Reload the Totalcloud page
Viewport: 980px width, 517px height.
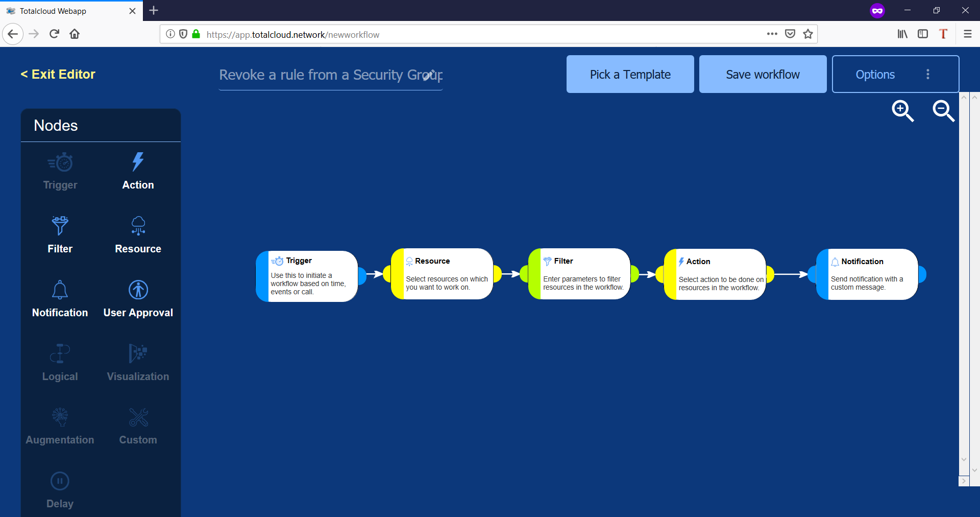point(54,34)
